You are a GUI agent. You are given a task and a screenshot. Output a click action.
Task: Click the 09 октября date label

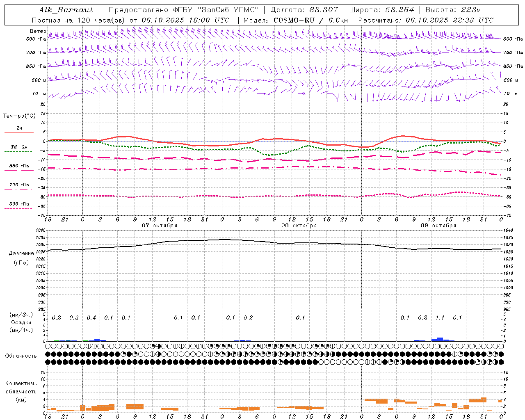click(x=438, y=226)
